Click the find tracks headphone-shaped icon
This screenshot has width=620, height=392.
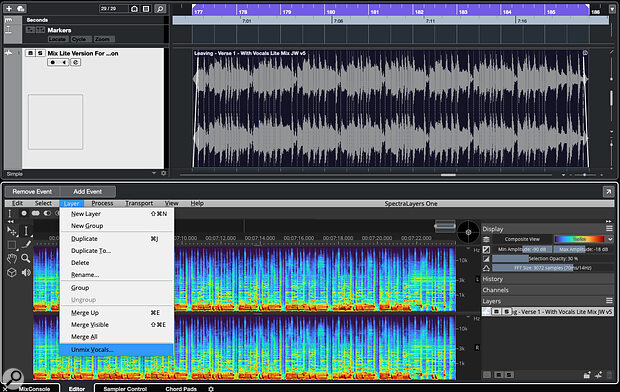[134, 8]
